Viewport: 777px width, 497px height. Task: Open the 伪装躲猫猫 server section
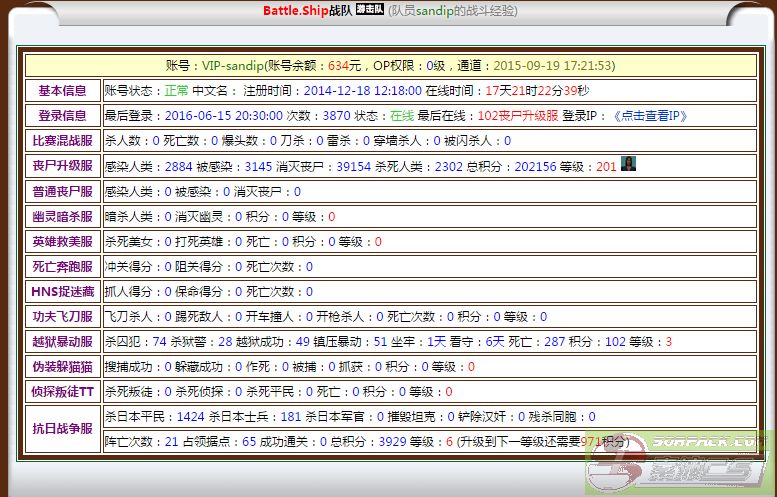62,366
